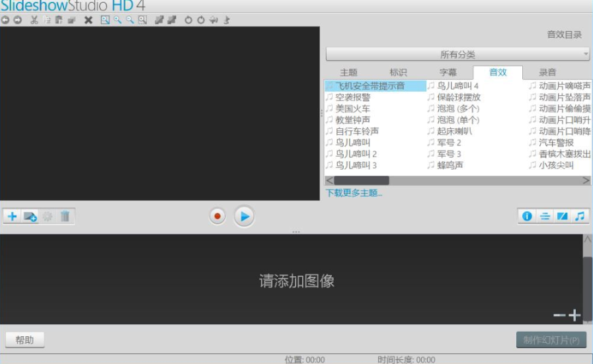Select the 保龄球摆放 sound effect
593x364 pixels.
pyautogui.click(x=459, y=97)
